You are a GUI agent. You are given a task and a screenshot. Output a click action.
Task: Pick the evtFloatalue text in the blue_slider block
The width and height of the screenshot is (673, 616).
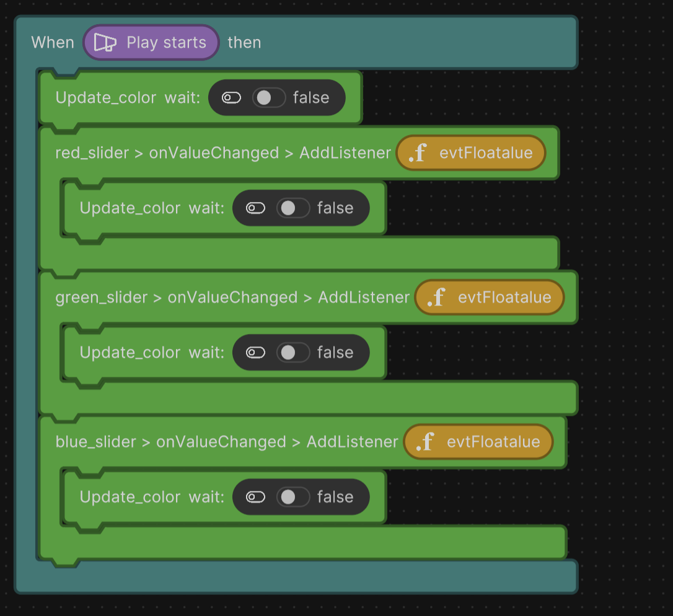[x=493, y=442]
